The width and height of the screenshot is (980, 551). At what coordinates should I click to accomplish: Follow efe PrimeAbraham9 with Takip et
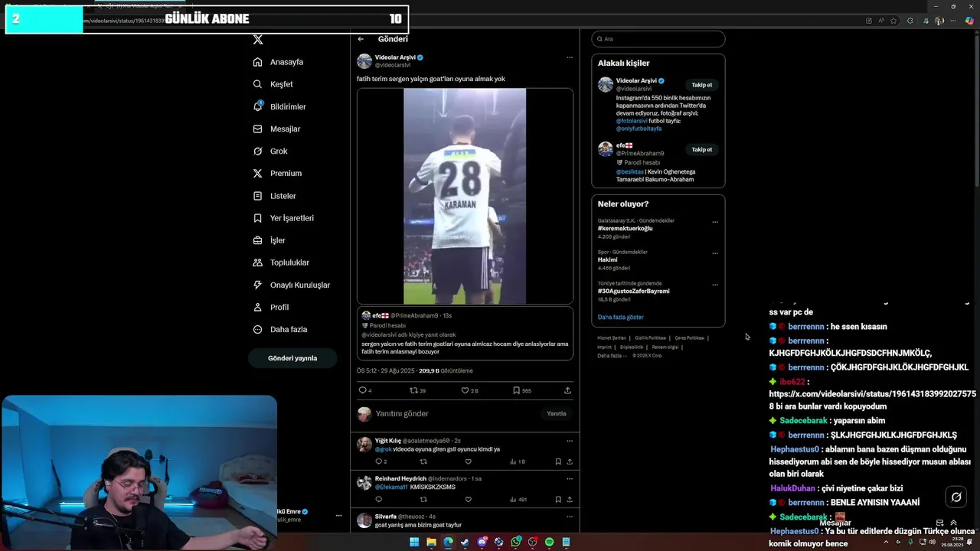click(702, 149)
